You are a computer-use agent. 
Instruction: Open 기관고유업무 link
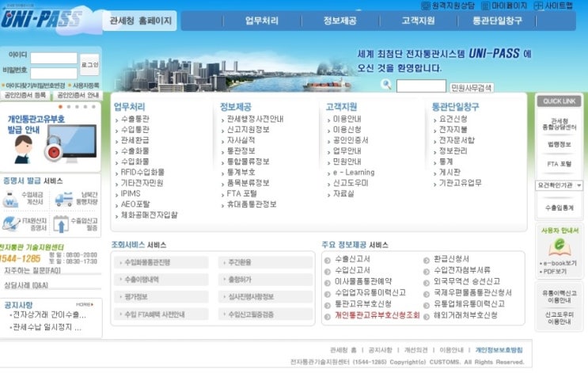coord(460,183)
